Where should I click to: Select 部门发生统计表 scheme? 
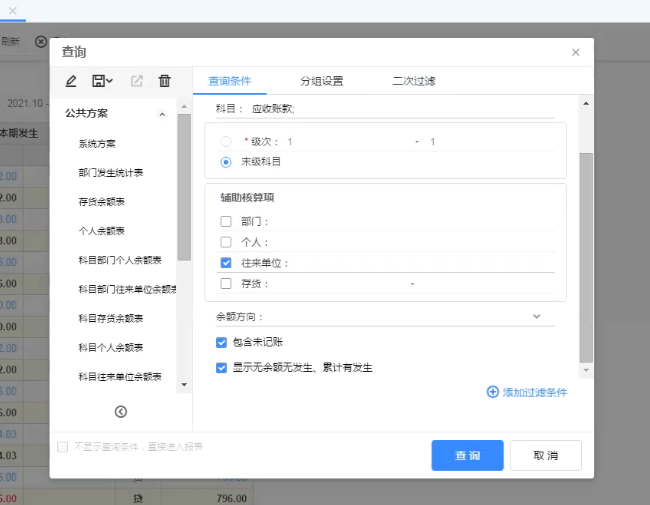(x=111, y=173)
